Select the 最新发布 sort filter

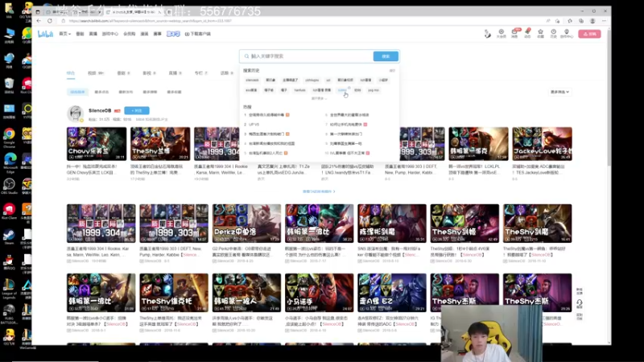coord(126,92)
